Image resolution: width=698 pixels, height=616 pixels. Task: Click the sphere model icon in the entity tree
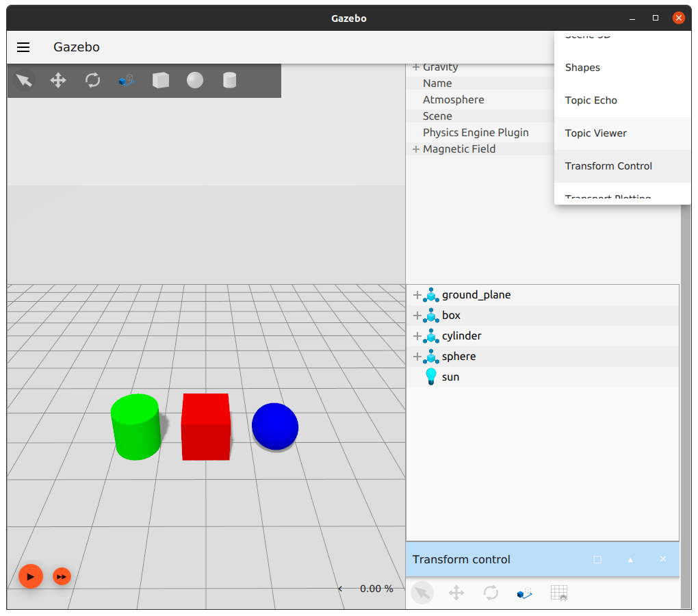point(431,357)
